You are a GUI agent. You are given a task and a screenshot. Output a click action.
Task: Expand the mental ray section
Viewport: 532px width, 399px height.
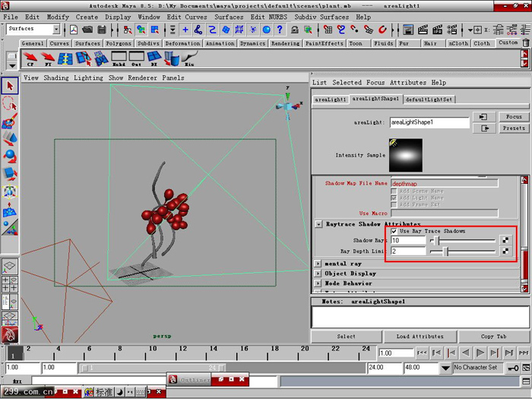tap(318, 264)
